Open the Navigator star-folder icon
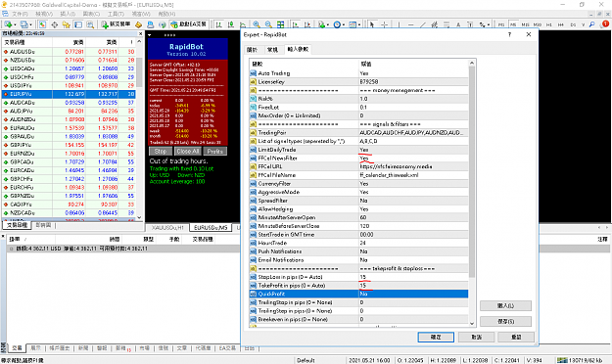Image resolution: width=612 pixels, height=364 pixels. tap(66, 24)
